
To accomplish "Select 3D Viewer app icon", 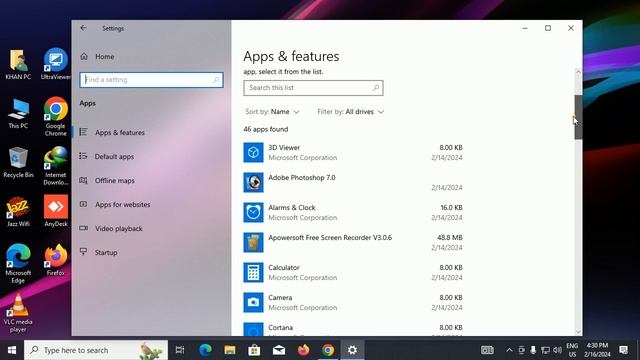I will [253, 153].
